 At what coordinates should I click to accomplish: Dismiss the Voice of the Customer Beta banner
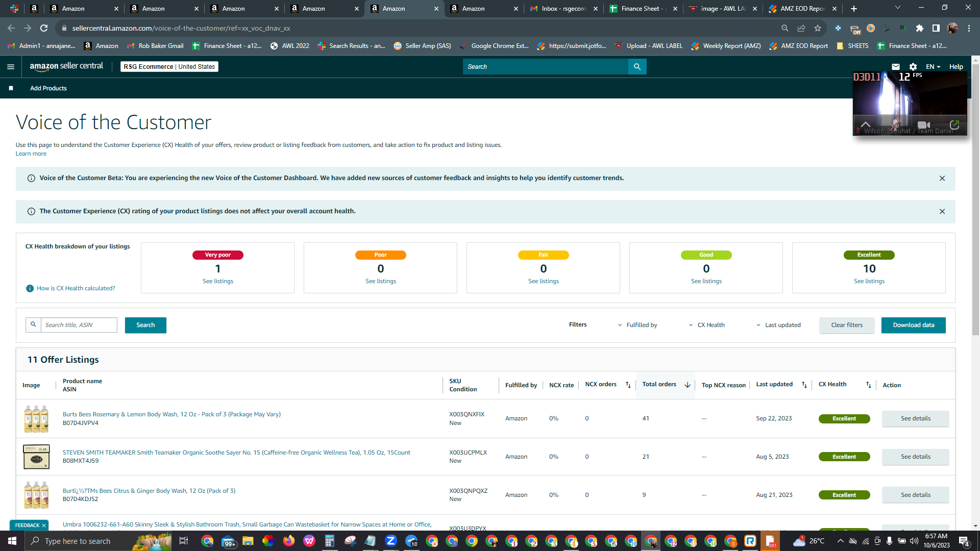(942, 178)
